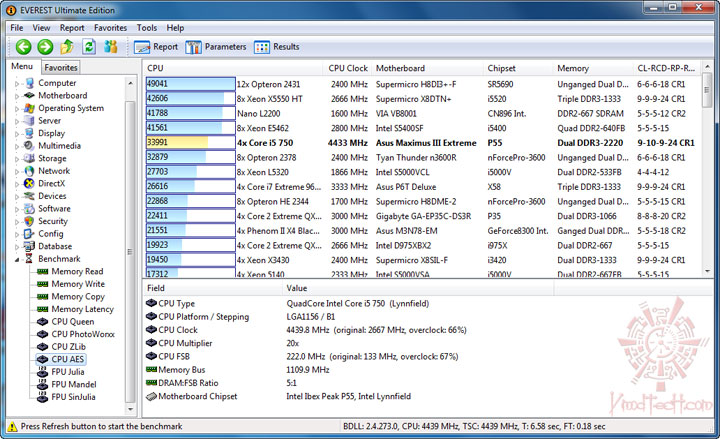
Task: Open Parameters from the toolbar
Action: pos(216,47)
